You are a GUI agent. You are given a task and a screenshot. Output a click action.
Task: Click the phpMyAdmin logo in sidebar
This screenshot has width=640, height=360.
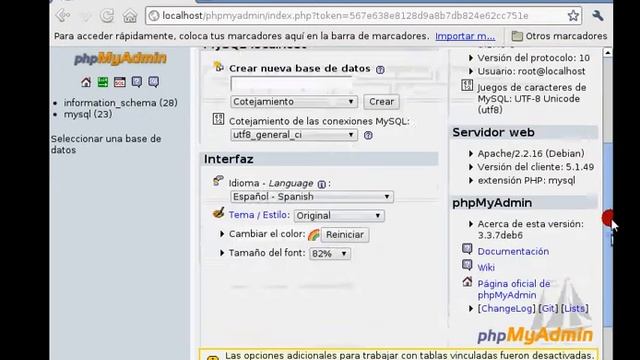(x=120, y=58)
